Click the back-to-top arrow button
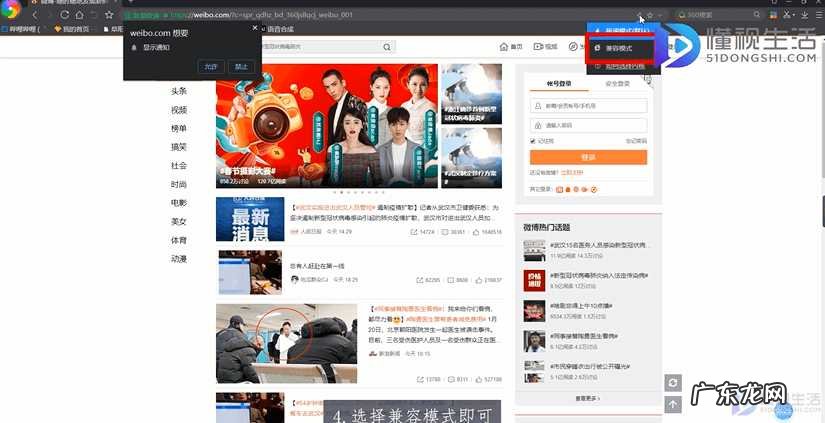The image size is (825, 423). pos(673,405)
